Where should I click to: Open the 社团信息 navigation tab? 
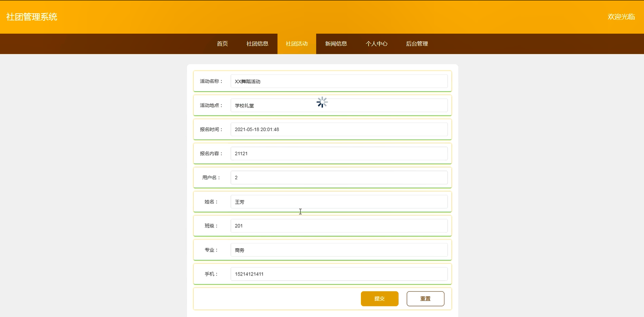point(257,44)
